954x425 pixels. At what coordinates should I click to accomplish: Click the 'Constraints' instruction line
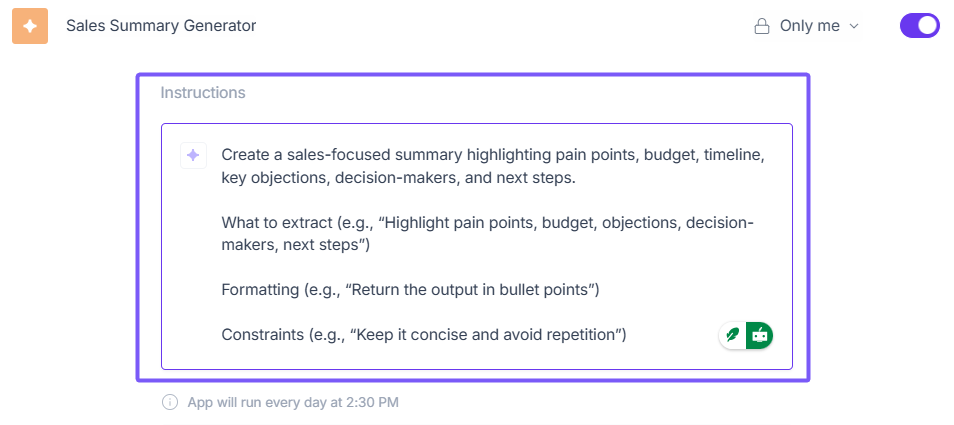coord(424,334)
